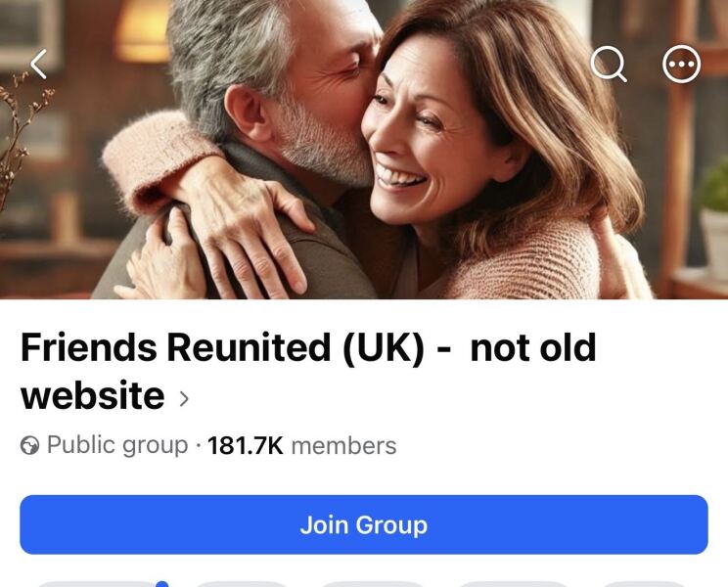Open the cover photo of hugging couple
The height and width of the screenshot is (587, 728).
pos(364,150)
